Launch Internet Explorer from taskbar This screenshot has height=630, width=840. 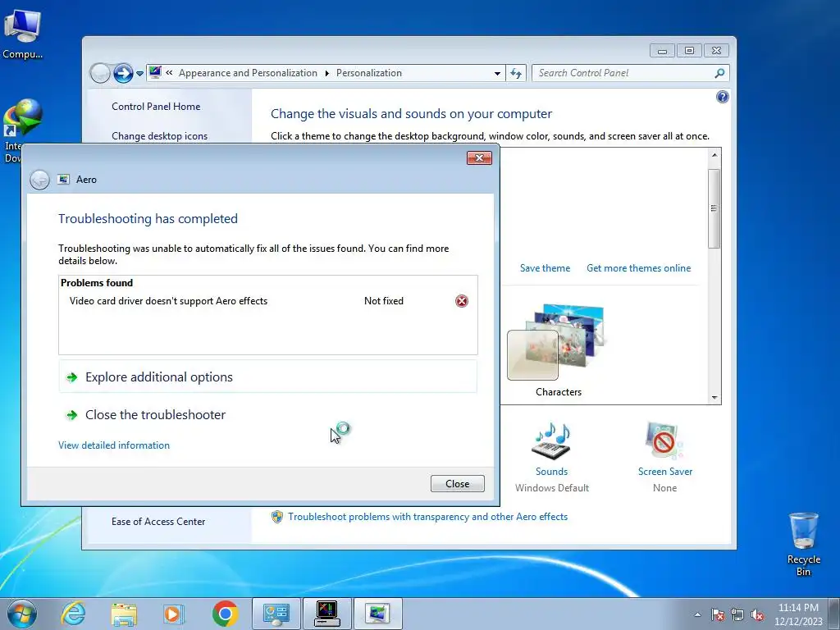(x=73, y=614)
